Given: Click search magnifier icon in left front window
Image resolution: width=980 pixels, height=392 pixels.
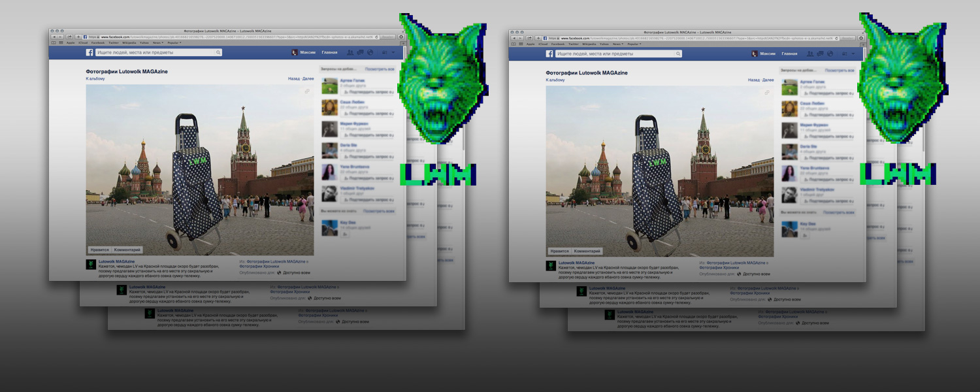Looking at the screenshot, I should (x=218, y=52).
